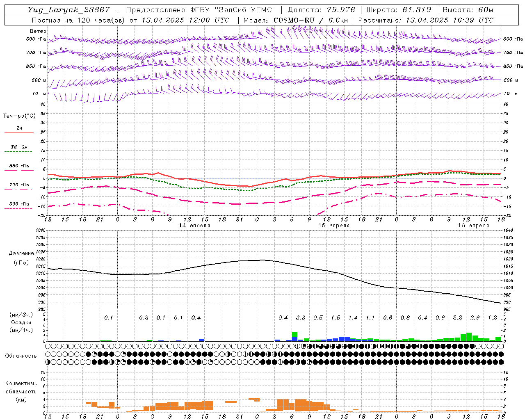Viewport: 525px width, 420px height.
Task: Click the Yug_Laryak_23867 station title
Action: coord(69,10)
